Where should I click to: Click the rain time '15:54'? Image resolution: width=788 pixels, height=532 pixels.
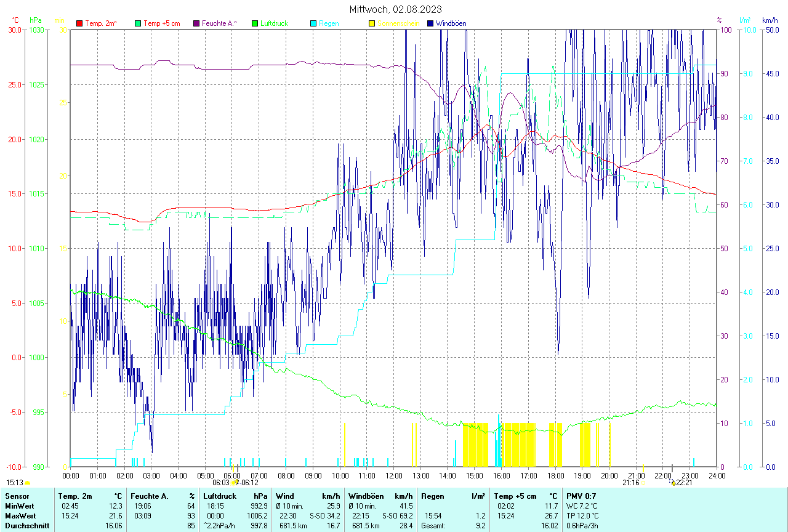coord(433,515)
